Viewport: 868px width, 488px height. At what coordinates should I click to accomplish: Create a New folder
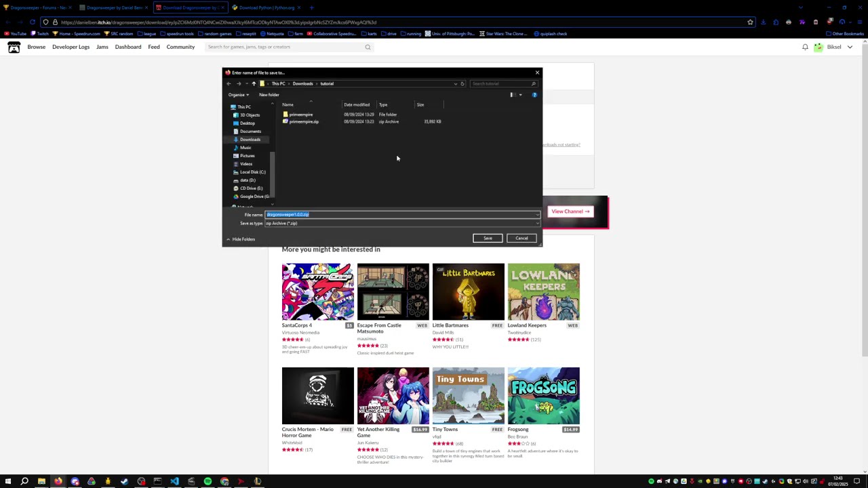click(x=269, y=95)
